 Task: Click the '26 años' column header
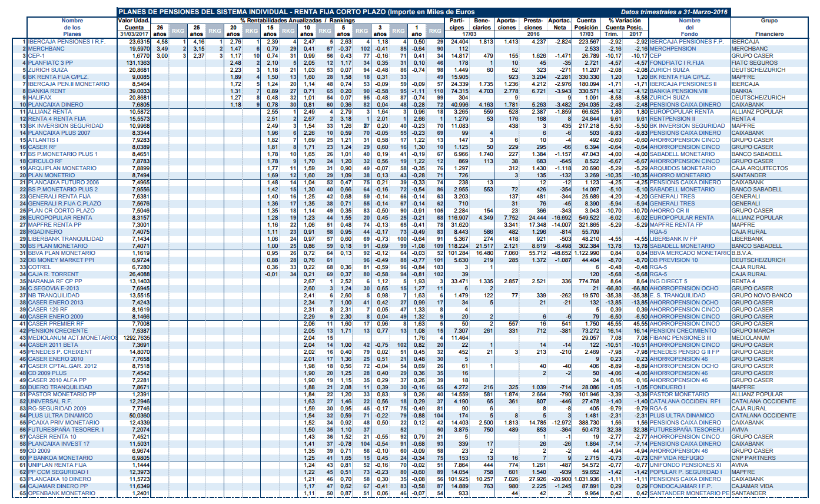click(160, 31)
